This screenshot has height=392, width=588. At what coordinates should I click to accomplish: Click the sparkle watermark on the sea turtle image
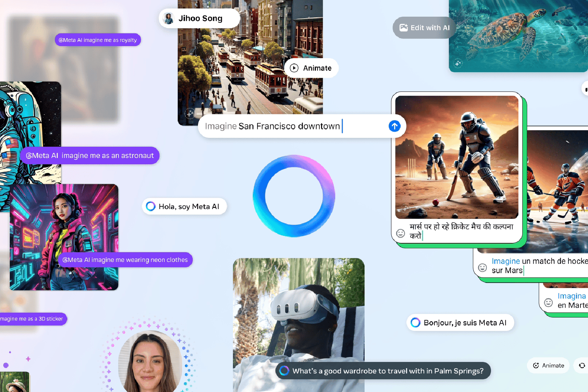point(458,63)
